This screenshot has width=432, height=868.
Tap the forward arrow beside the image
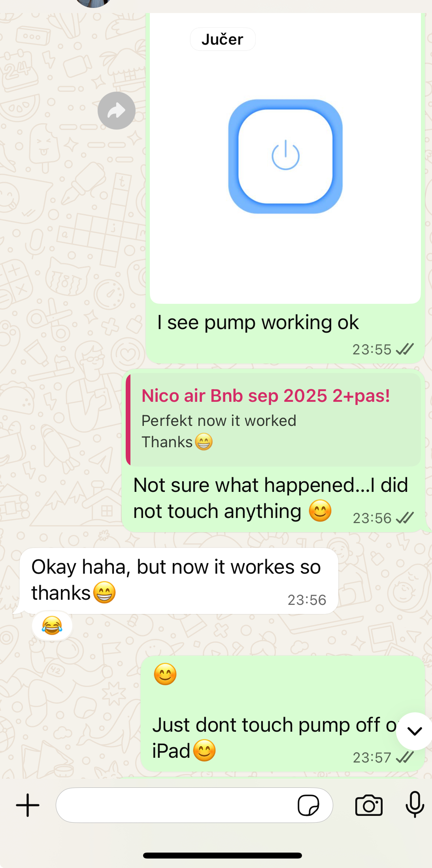[x=117, y=111]
